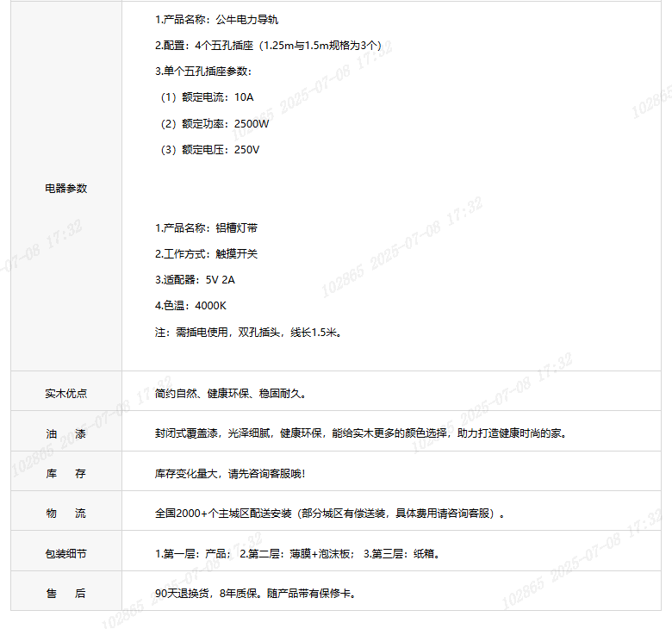Select the 工作方式：触摸开关 line
Viewport: 672px width, 629px height.
coord(206,254)
